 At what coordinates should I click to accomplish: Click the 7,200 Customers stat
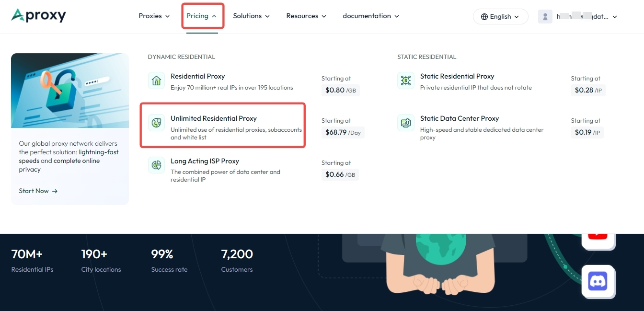(237, 260)
